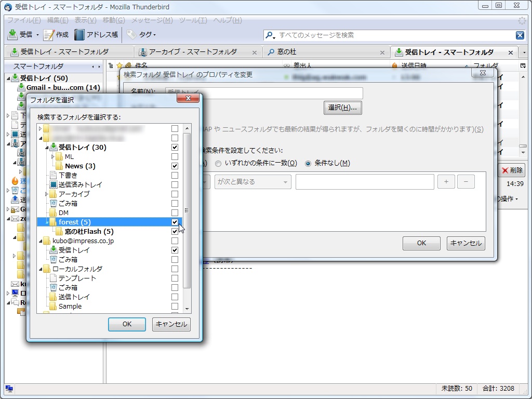Select いずれかの条件に一致 radio button

tap(218, 164)
